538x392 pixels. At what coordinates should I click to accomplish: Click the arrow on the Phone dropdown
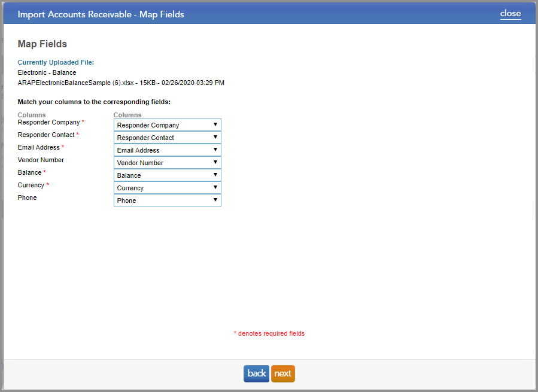pos(215,200)
